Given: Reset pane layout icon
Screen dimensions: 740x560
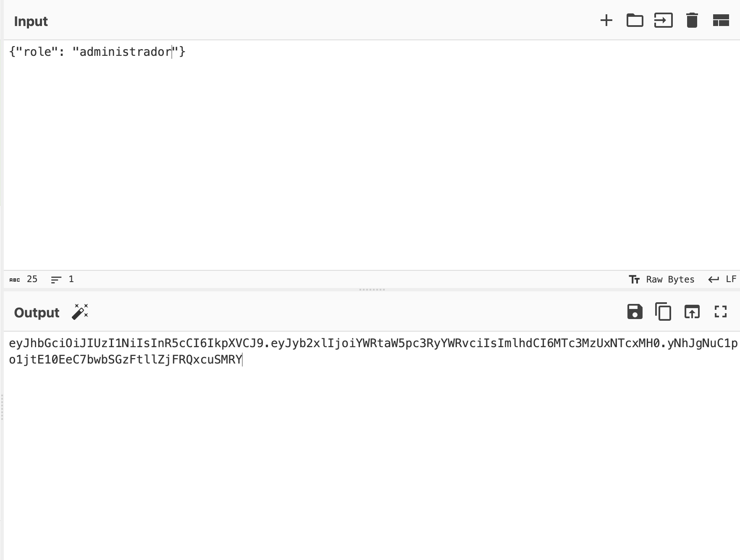Looking at the screenshot, I should pos(721,21).
